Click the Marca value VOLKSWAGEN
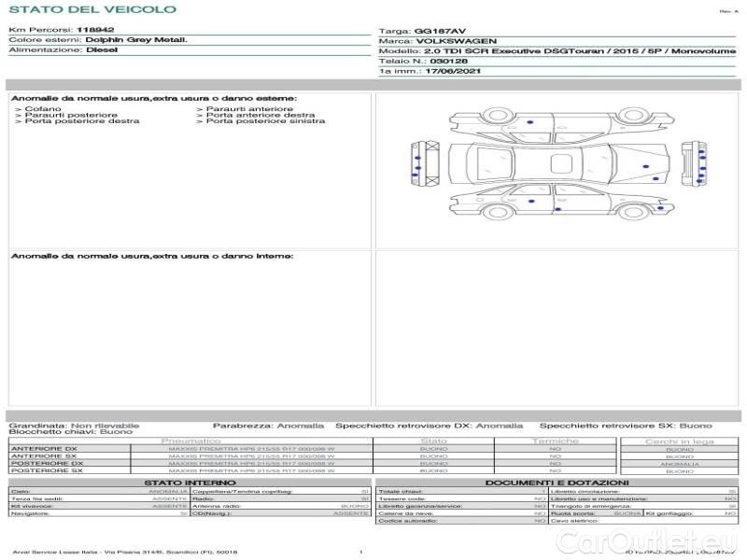The width and height of the screenshot is (747, 560). point(457,41)
